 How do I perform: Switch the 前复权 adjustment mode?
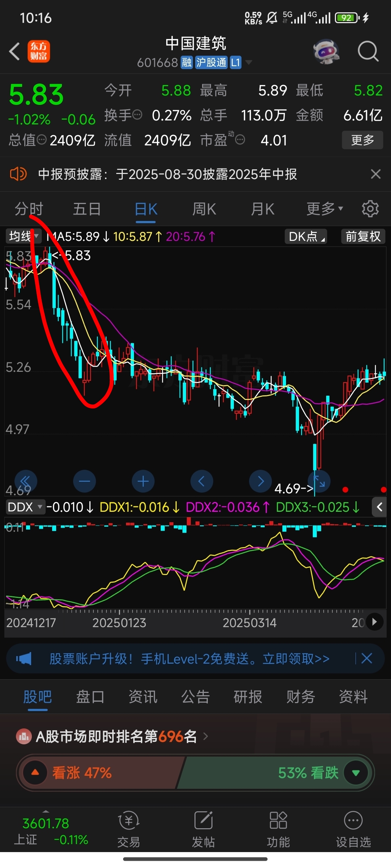click(363, 237)
